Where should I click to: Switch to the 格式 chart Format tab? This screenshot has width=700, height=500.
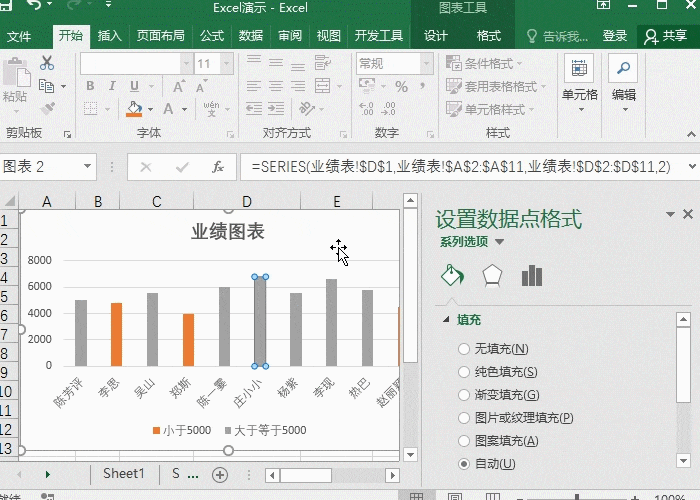[x=488, y=35]
